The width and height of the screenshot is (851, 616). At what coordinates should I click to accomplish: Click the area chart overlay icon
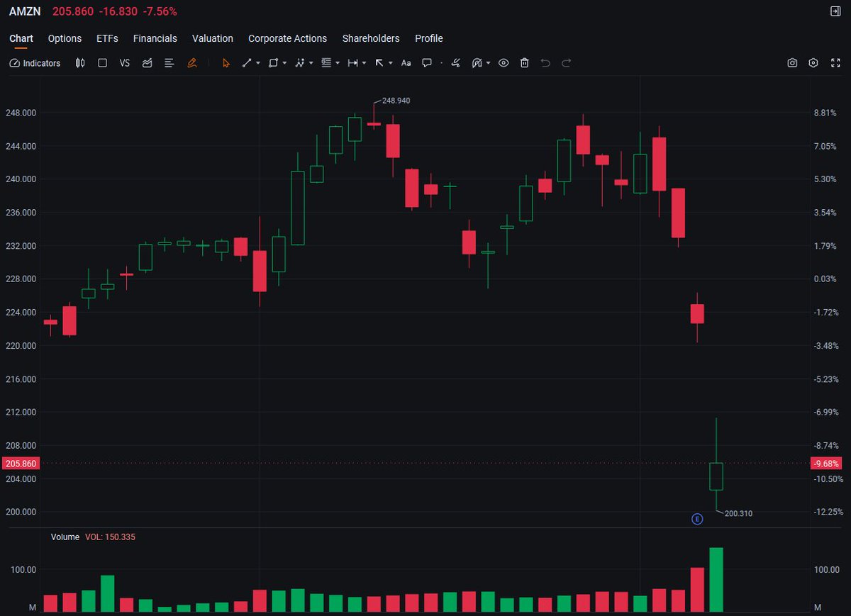(x=148, y=63)
